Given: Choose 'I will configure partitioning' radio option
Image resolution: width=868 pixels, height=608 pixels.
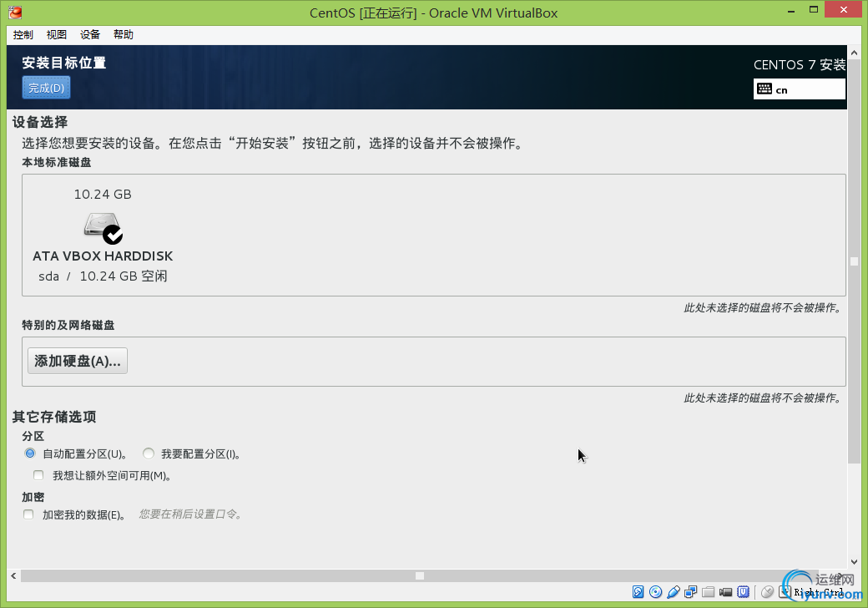Looking at the screenshot, I should click(149, 453).
